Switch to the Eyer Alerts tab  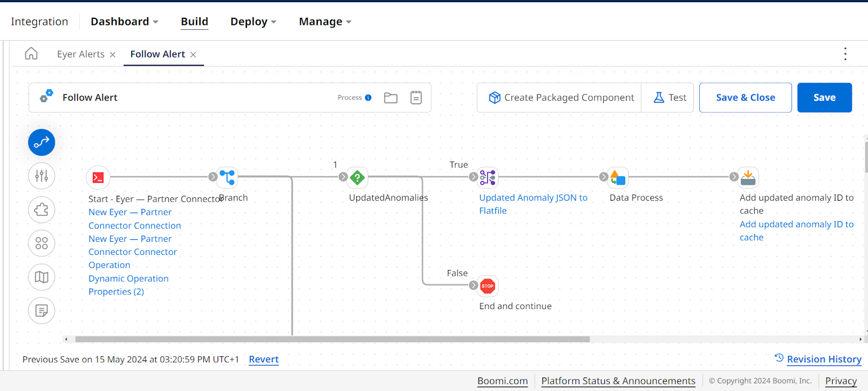(x=81, y=54)
